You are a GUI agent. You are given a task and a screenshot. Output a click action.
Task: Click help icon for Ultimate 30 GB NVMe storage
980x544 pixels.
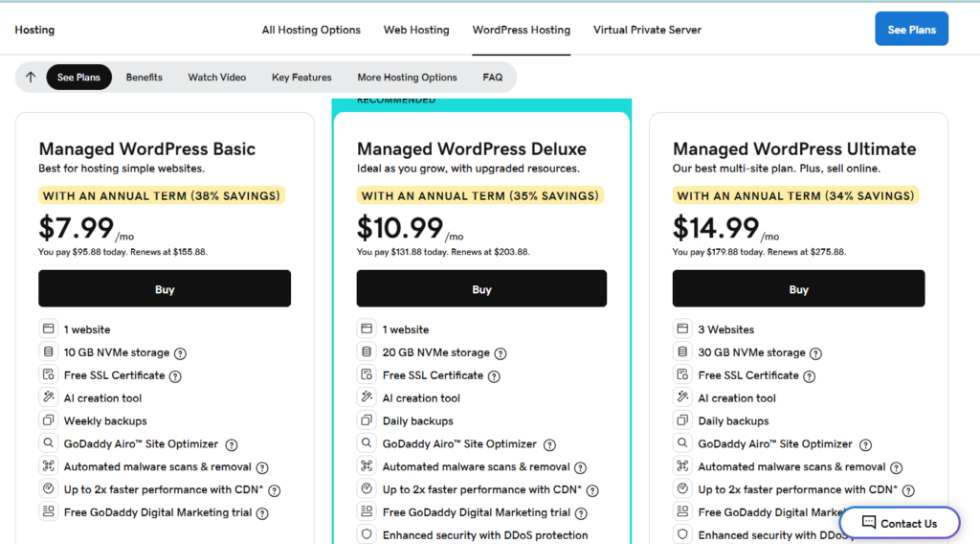coord(815,353)
